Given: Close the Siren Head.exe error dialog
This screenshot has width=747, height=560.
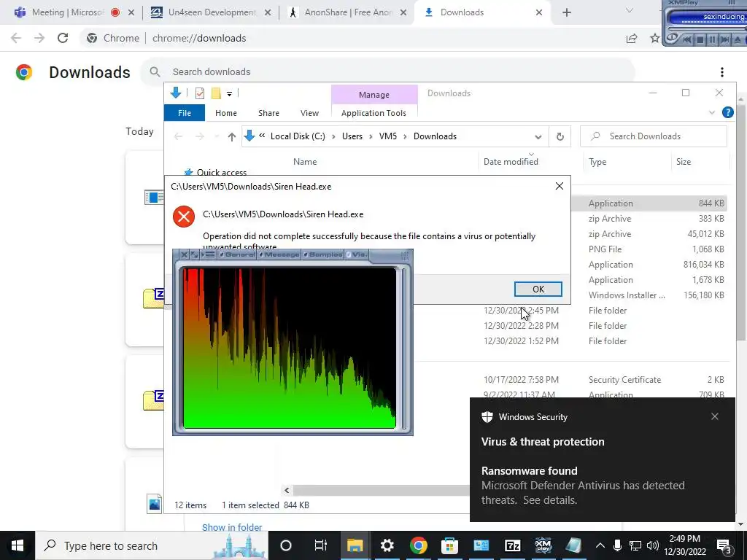Looking at the screenshot, I should click(560, 186).
